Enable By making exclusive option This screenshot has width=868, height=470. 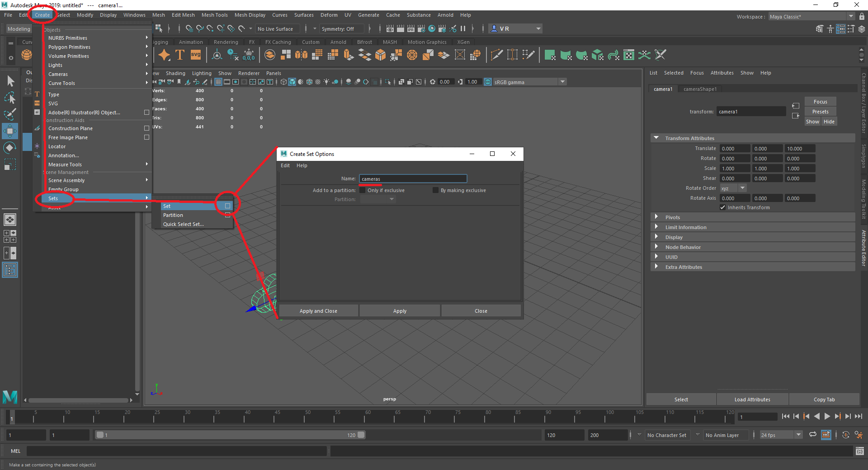click(x=434, y=190)
